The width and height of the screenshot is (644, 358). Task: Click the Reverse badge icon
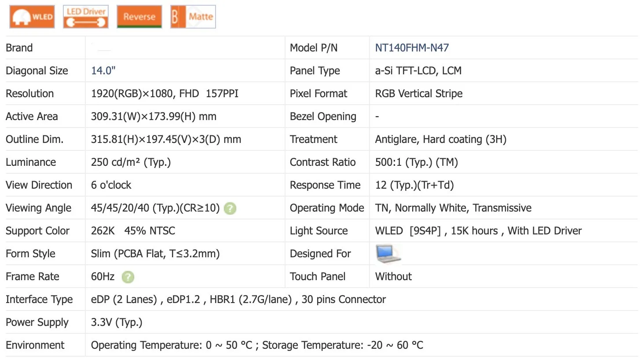[x=139, y=17]
